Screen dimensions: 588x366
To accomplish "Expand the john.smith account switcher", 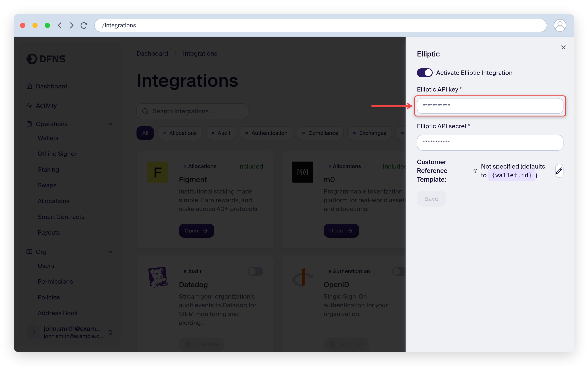I will pos(110,332).
